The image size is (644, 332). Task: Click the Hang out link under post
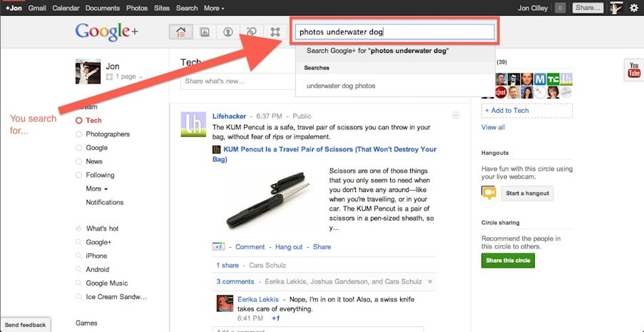click(289, 247)
